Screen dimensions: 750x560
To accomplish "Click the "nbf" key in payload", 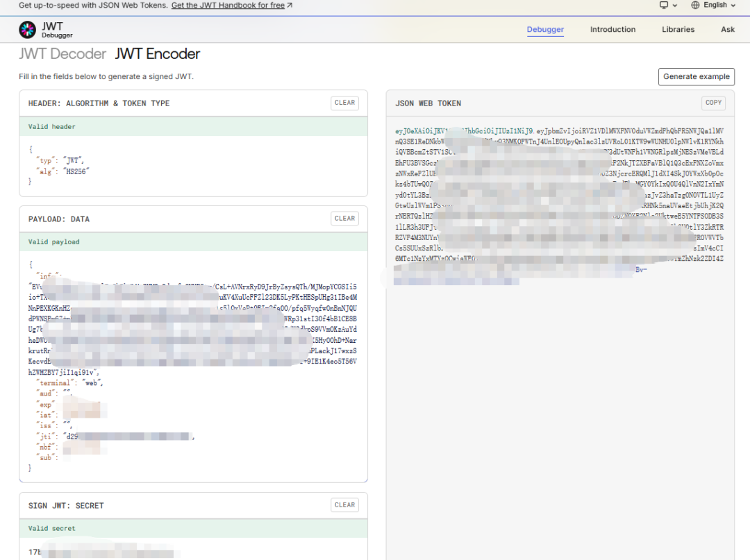I will click(47, 447).
